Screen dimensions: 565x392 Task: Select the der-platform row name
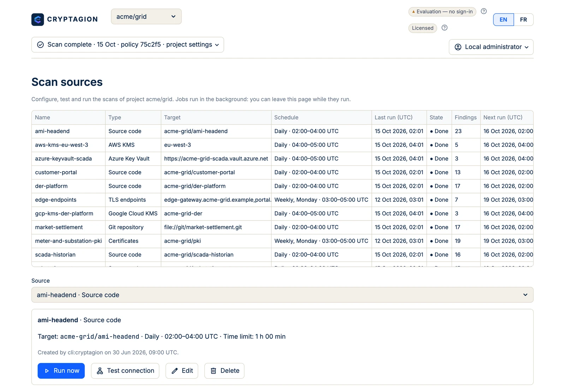coord(51,186)
